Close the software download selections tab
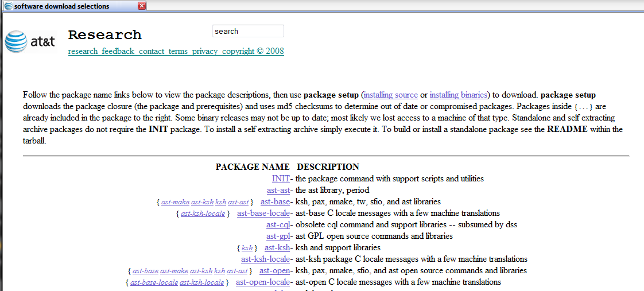The height and width of the screenshot is (291, 644). [x=142, y=6]
